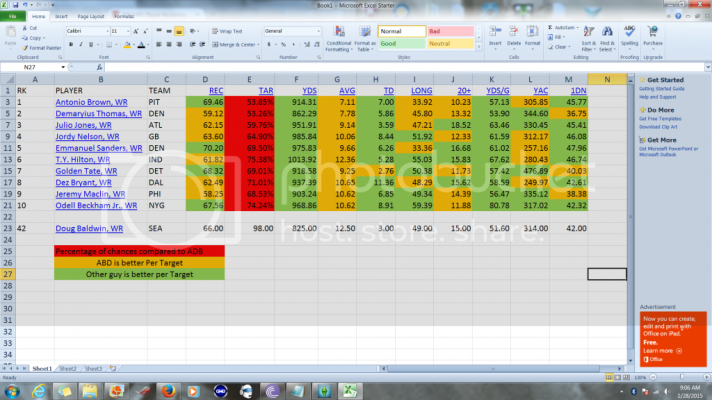Click the increase decimal icon
The width and height of the screenshot is (712, 400).
tap(307, 44)
